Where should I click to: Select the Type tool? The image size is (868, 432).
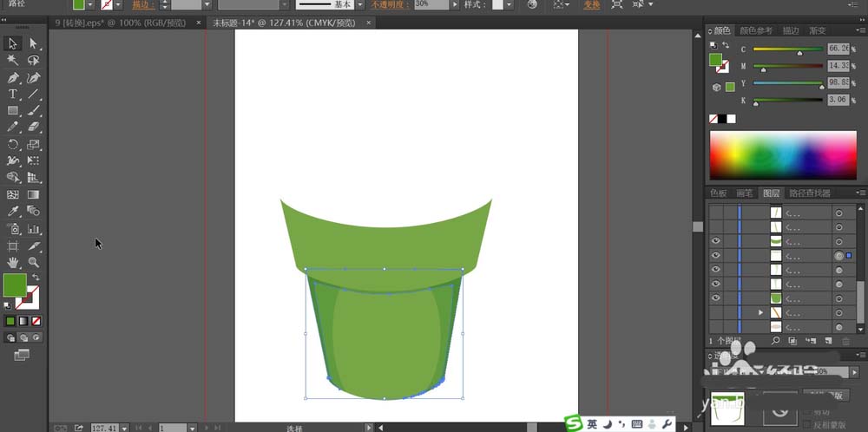pyautogui.click(x=13, y=94)
